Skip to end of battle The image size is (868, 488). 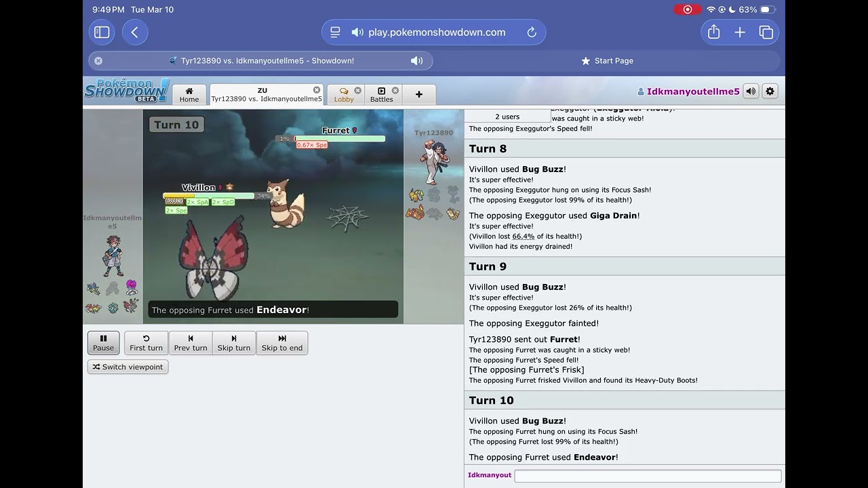tap(282, 342)
